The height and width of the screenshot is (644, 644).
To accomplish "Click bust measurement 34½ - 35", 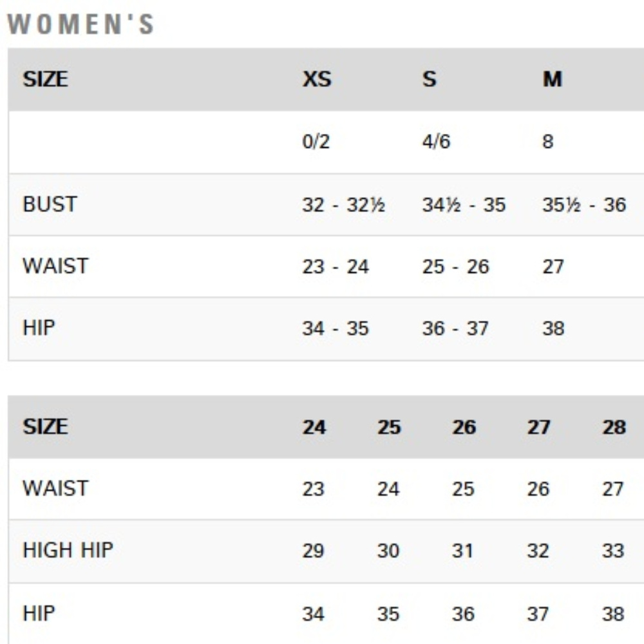I will [464, 205].
